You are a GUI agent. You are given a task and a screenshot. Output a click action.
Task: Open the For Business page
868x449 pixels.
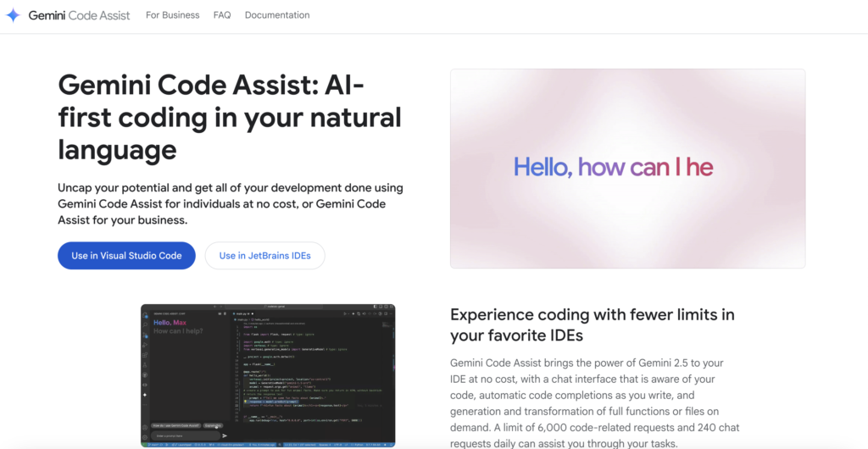tap(172, 15)
